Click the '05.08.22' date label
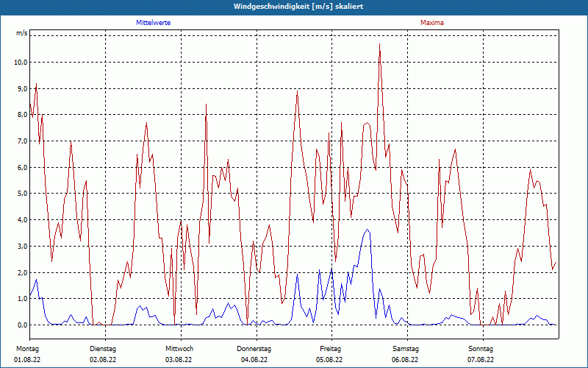 329,360
